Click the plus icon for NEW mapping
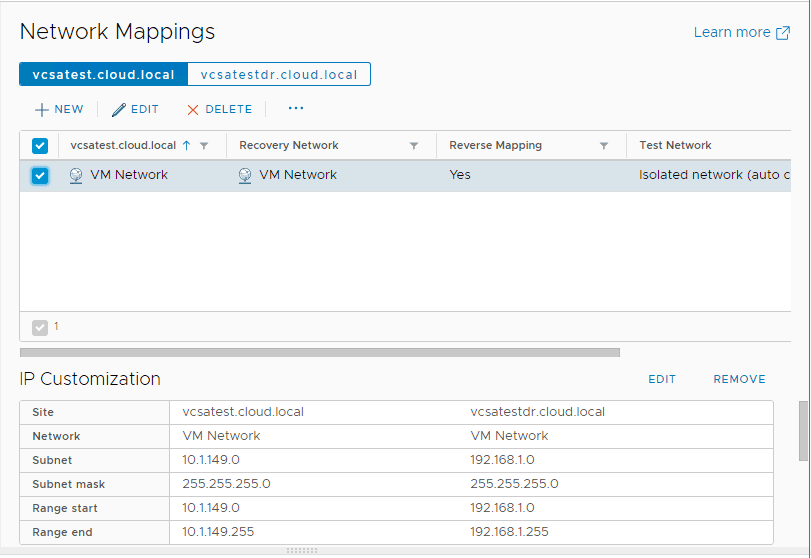 [x=42, y=109]
